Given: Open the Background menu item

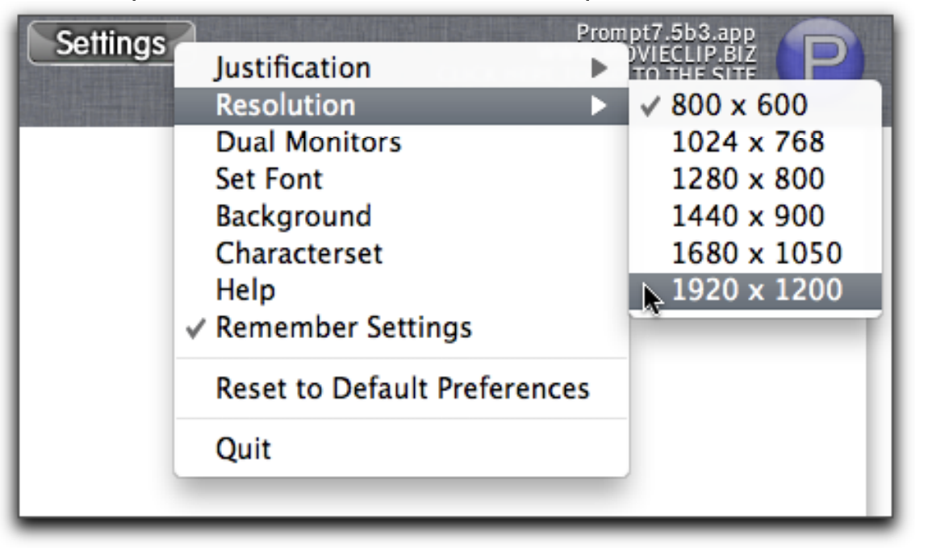Looking at the screenshot, I should tap(294, 216).
